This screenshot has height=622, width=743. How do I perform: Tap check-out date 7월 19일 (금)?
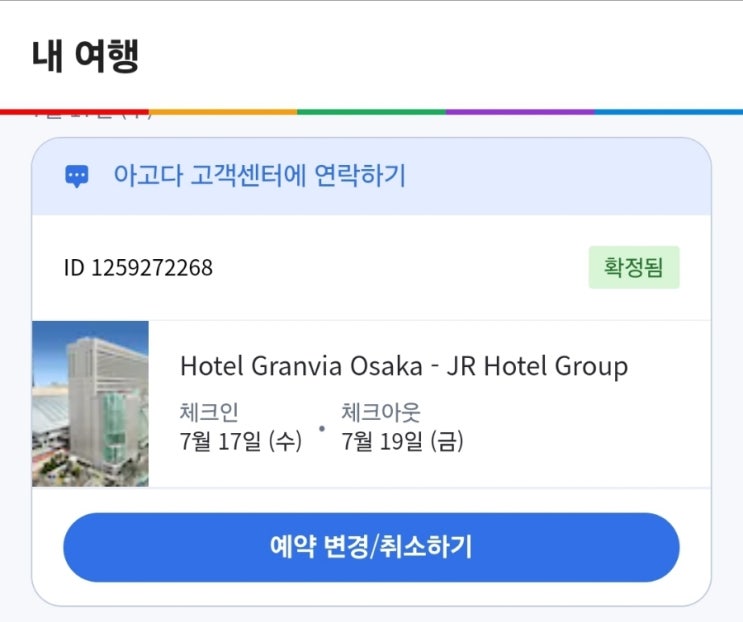click(403, 441)
